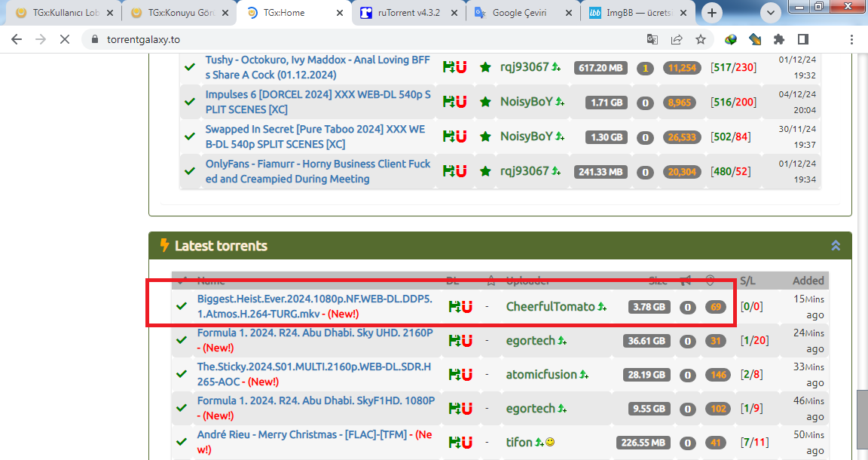Download torrent file for Swapped In Secret
Viewport: 868px width, 460px height.
[x=448, y=136]
